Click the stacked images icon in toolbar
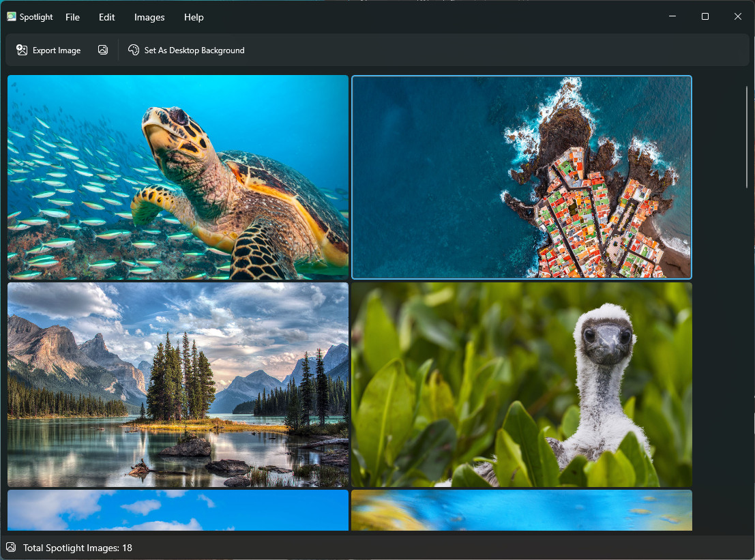The image size is (755, 560). pos(103,50)
